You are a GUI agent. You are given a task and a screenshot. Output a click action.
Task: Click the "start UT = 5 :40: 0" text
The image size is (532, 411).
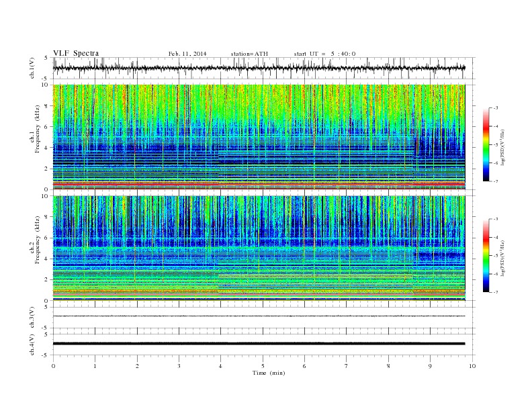[x=324, y=54]
